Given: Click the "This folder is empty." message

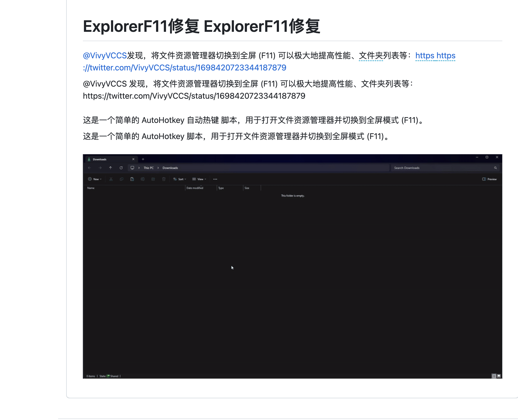Looking at the screenshot, I should 293,196.
